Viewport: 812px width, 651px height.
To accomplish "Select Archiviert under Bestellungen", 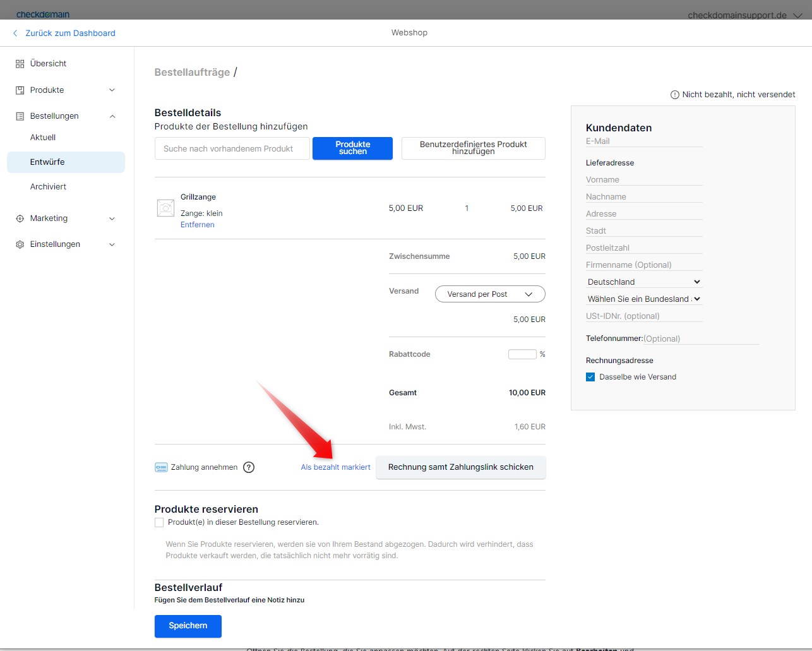I will (x=48, y=187).
